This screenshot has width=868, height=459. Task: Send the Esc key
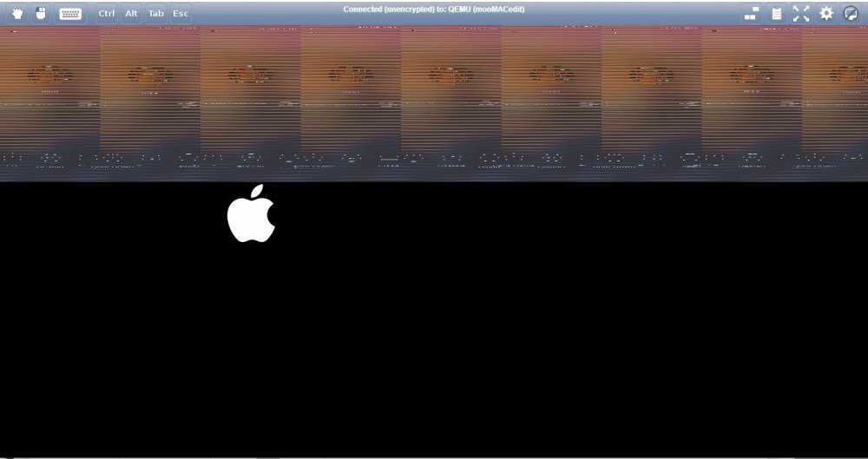181,13
